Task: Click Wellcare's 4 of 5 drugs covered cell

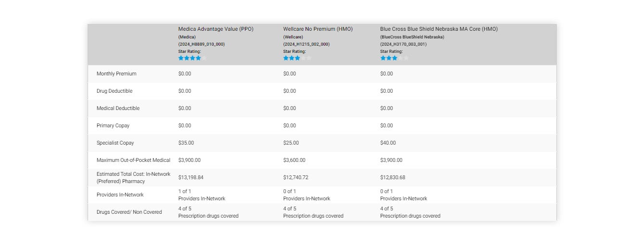Action: [x=313, y=212]
